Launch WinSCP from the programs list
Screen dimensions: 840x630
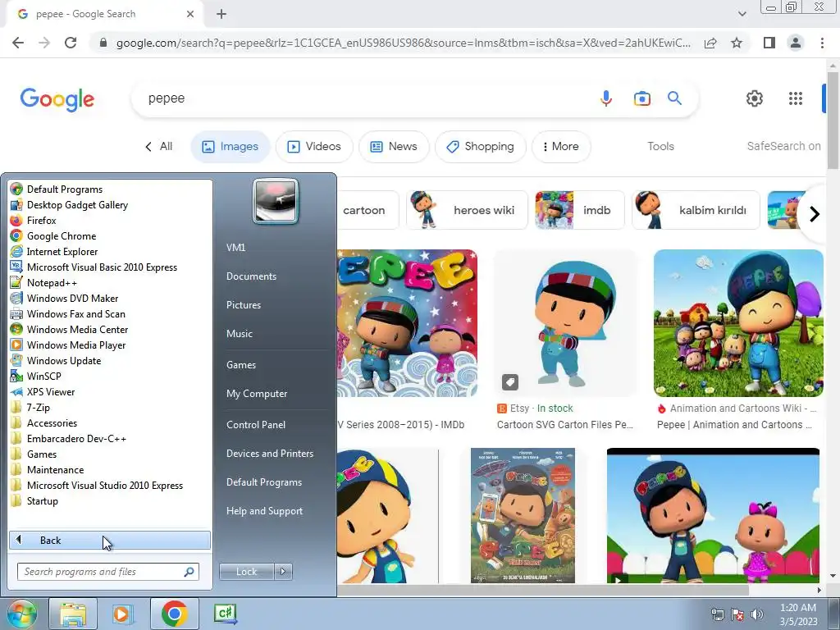point(36,376)
